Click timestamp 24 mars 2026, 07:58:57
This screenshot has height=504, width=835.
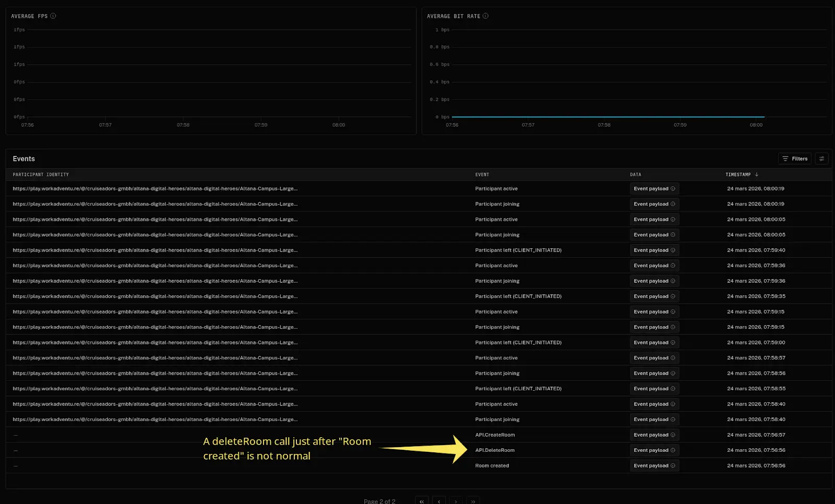pos(756,358)
